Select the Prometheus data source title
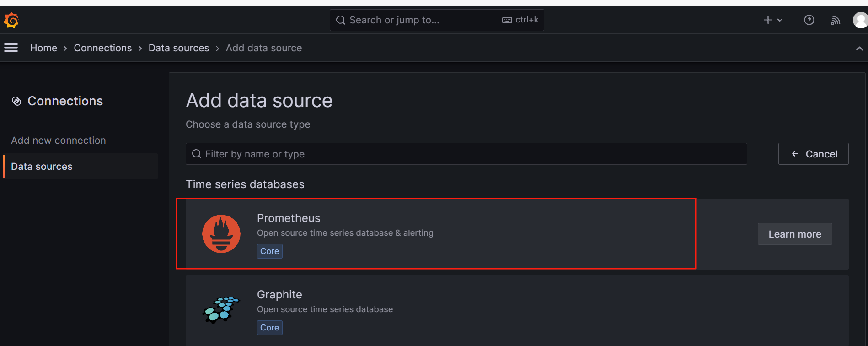Image resolution: width=868 pixels, height=346 pixels. 289,218
